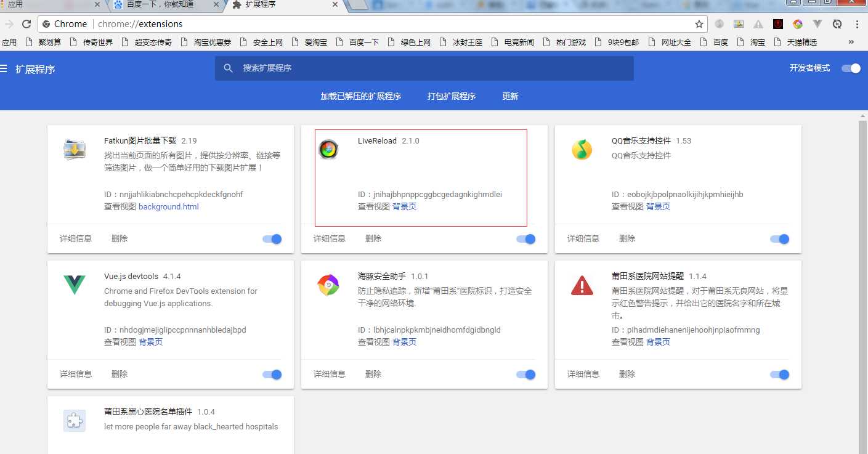The height and width of the screenshot is (454, 868).
Task: Open the 网址大全 bookmark
Action: pos(669,43)
